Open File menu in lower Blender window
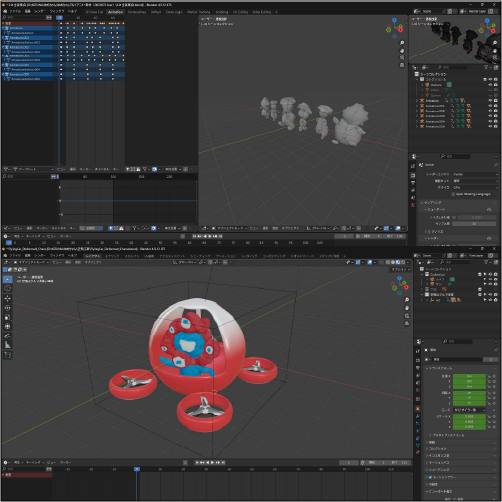This screenshot has height=502, width=502. coord(15,256)
